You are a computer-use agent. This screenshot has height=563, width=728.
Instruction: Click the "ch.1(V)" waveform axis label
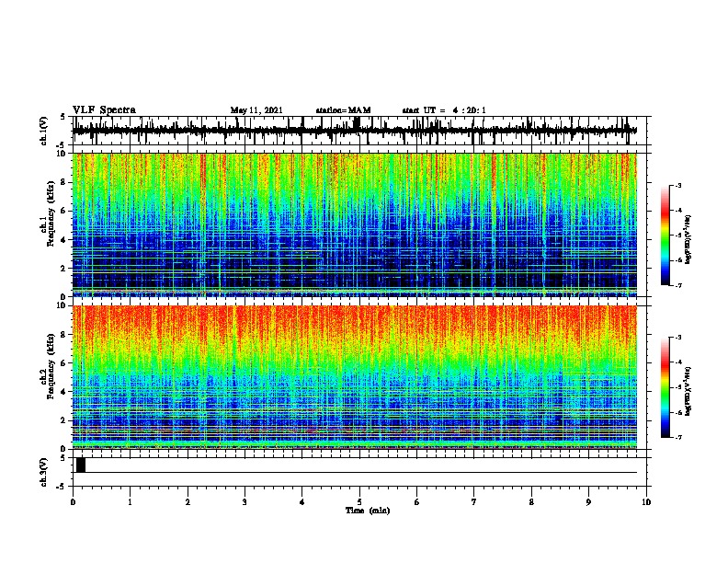coord(43,131)
